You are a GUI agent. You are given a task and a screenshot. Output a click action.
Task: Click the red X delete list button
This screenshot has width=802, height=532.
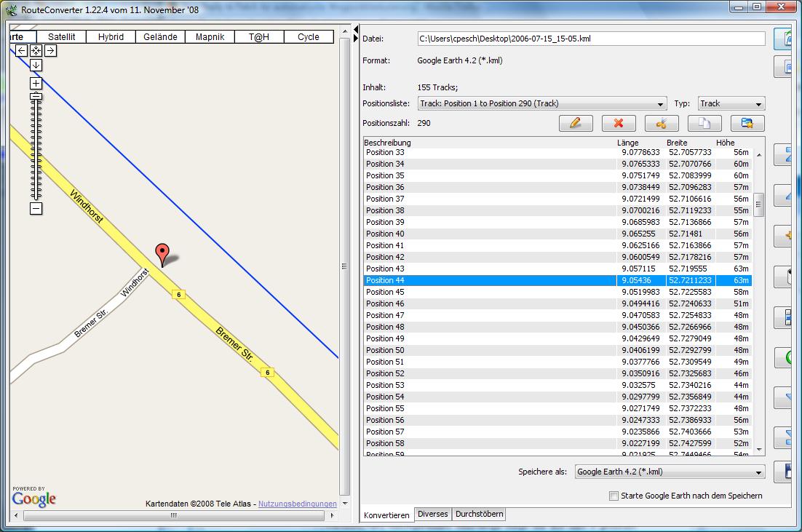619,123
